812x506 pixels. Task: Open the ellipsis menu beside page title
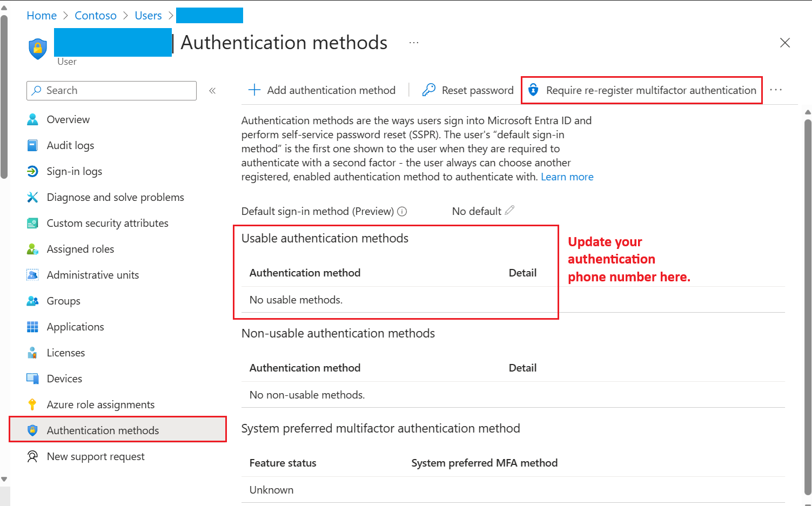pos(414,42)
